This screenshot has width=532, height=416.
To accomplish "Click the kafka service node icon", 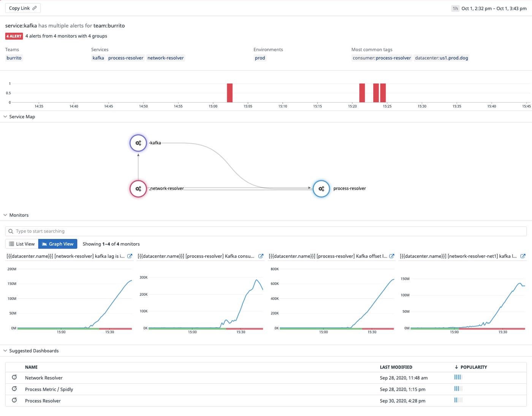I will coord(138,143).
